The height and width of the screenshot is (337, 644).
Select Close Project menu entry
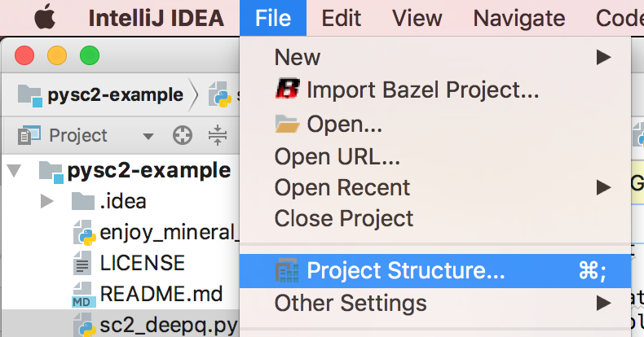pos(343,218)
